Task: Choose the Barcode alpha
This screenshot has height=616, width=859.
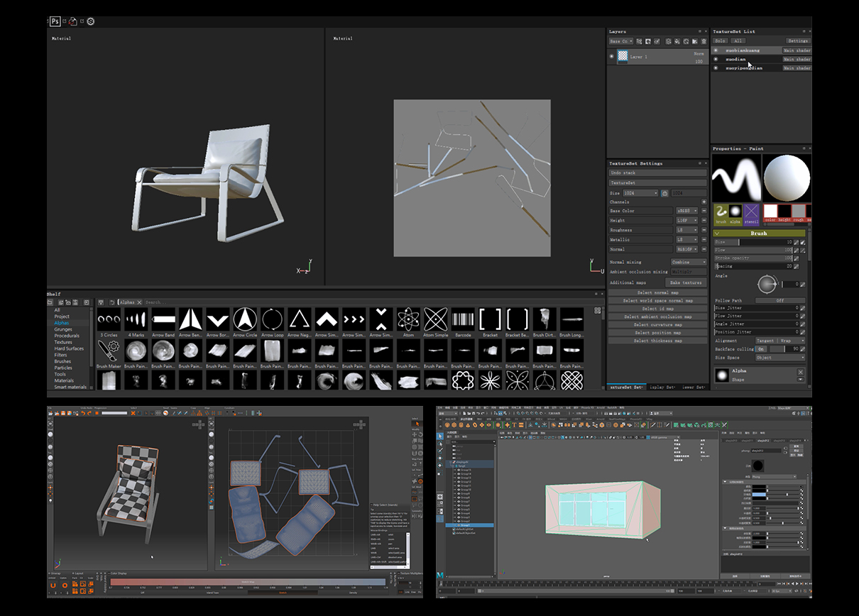Action: point(463,320)
